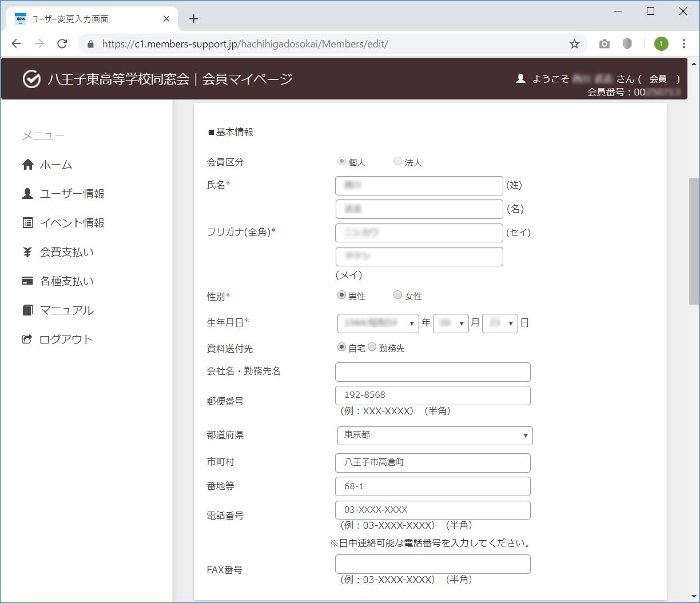Click the ■基本情報 section heading
Viewport: 700px width, 603px height.
pyautogui.click(x=230, y=132)
